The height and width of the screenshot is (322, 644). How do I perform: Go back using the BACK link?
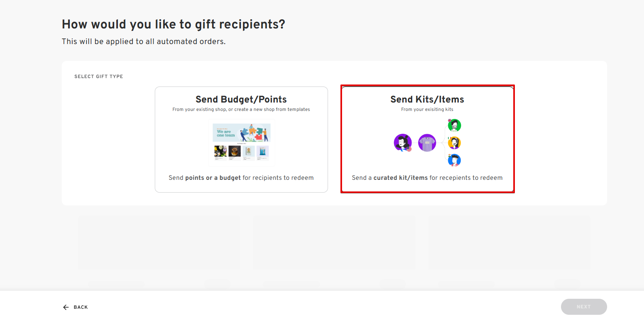pyautogui.click(x=75, y=307)
